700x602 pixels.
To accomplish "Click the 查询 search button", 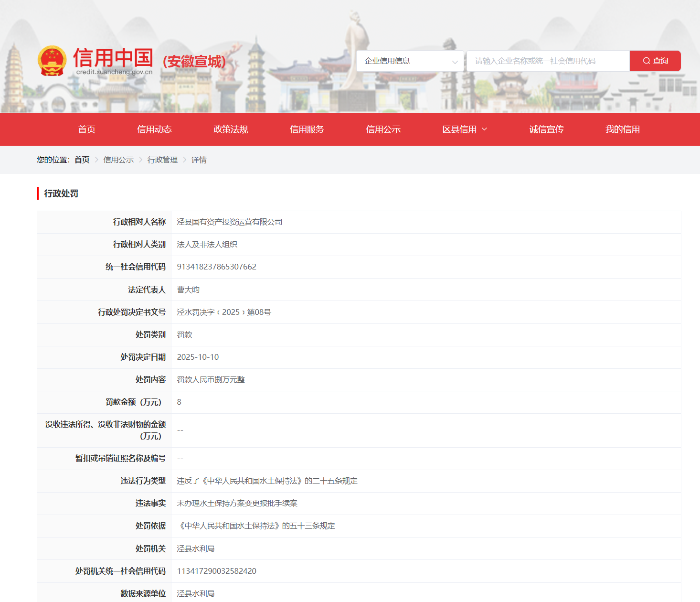I will coord(655,61).
